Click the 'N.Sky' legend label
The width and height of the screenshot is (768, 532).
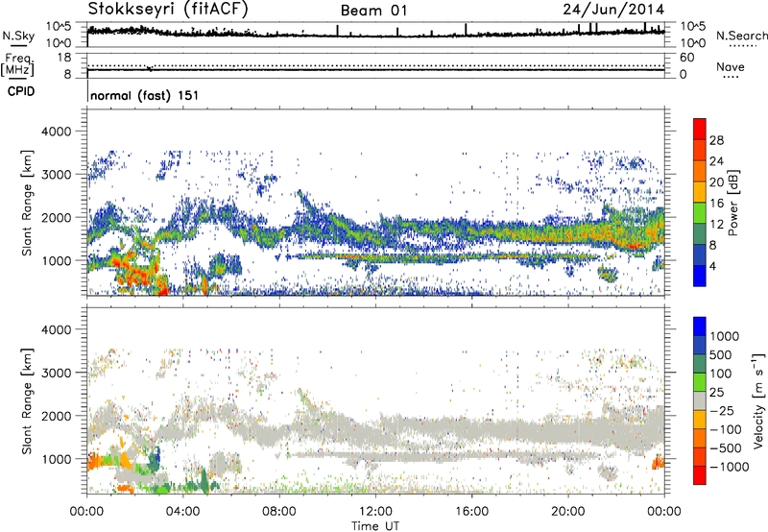(x=18, y=36)
